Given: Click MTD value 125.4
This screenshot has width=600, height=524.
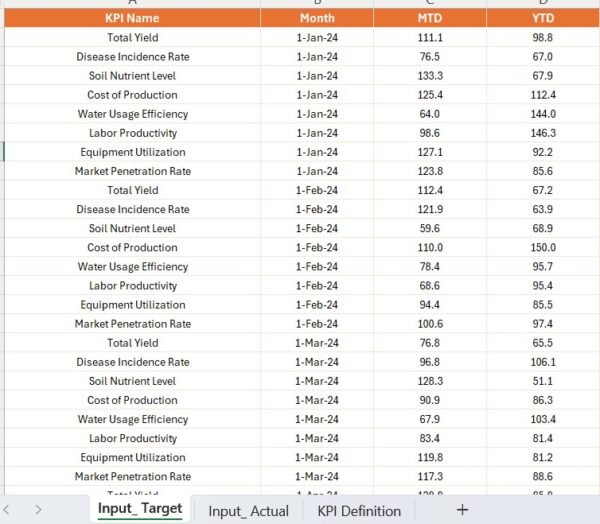Looking at the screenshot, I should point(430,95).
